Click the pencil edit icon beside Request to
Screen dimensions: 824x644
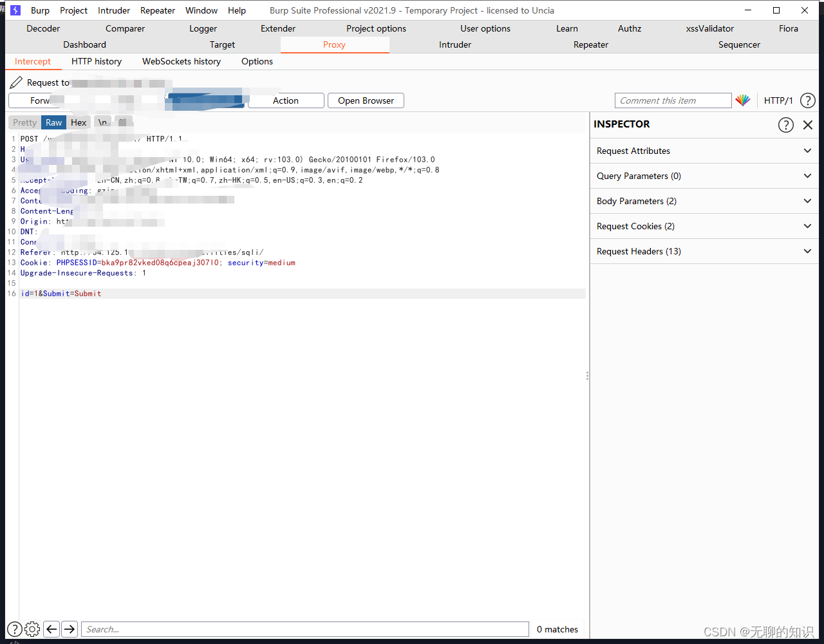[16, 82]
